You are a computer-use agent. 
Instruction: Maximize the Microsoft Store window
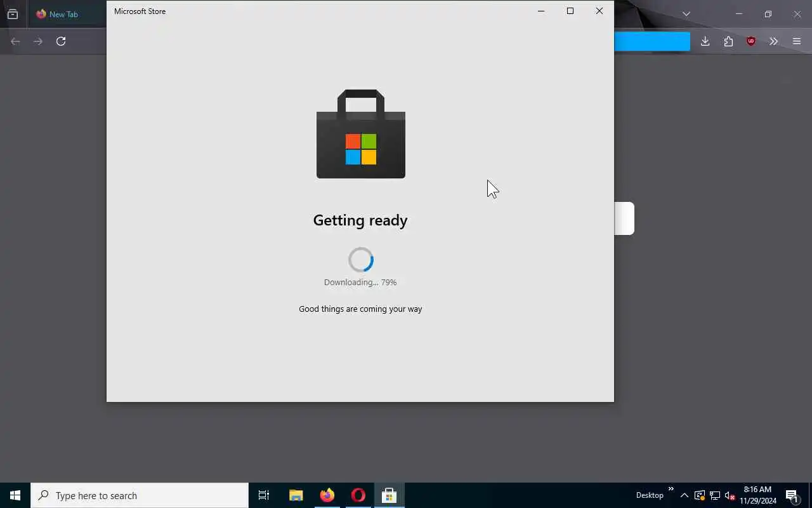coord(570,11)
